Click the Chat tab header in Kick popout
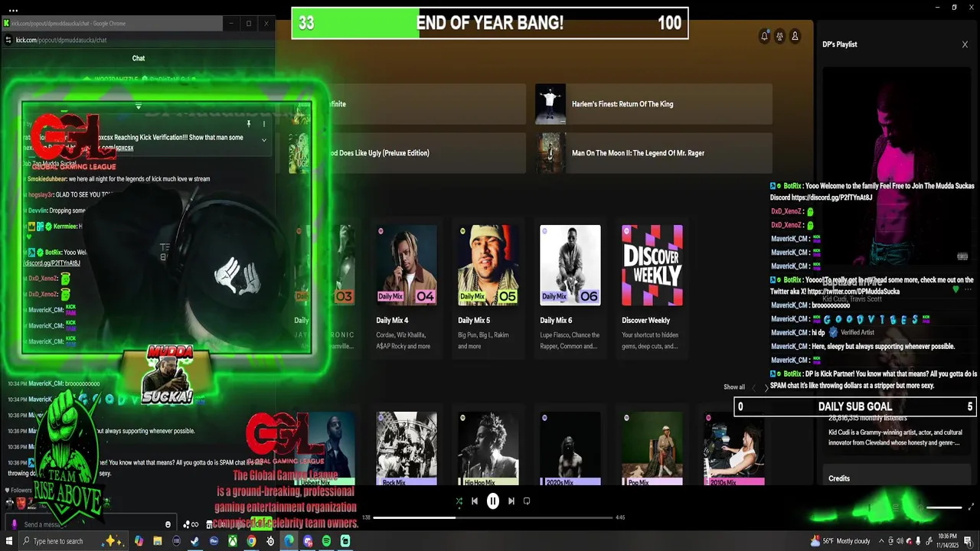 click(138, 58)
